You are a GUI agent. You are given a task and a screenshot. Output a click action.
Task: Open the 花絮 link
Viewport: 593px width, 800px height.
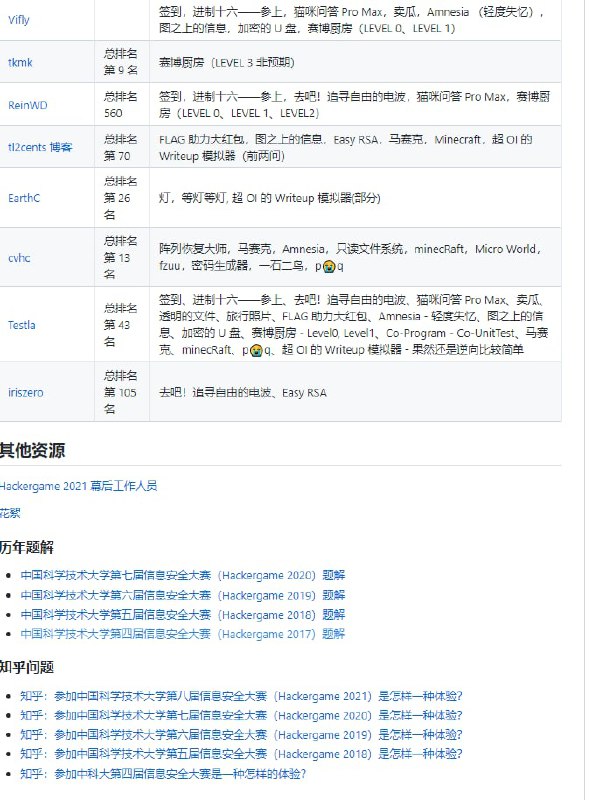(10, 513)
